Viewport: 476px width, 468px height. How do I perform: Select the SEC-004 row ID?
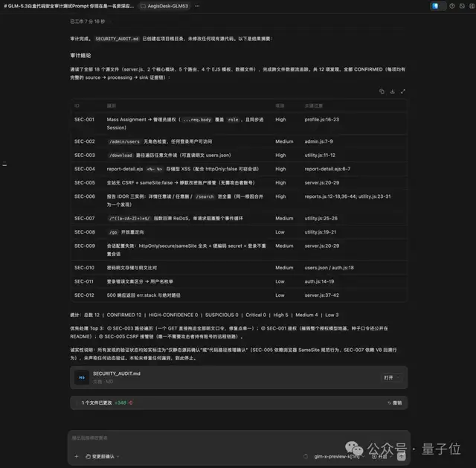84,169
